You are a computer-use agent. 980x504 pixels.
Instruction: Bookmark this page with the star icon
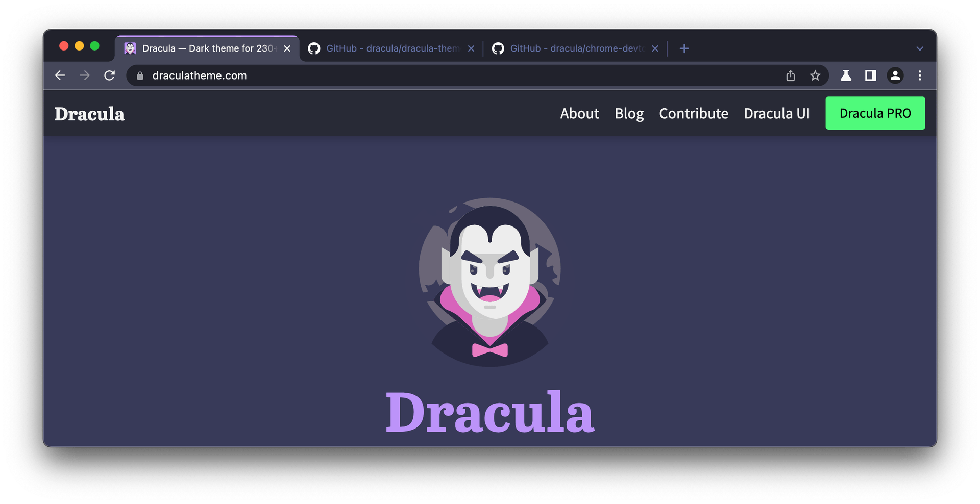click(x=815, y=75)
